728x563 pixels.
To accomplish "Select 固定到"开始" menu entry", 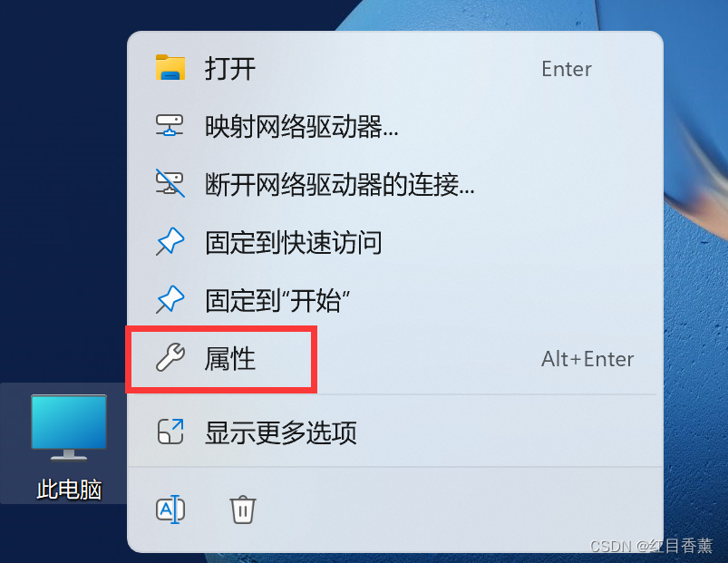I will (x=395, y=300).
